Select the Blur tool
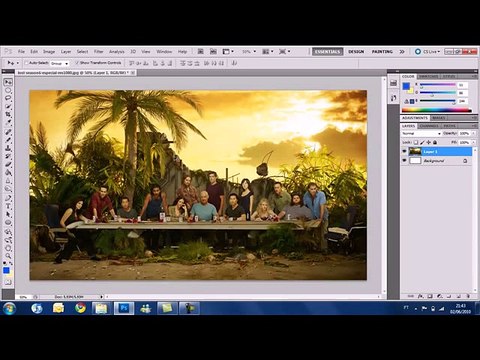The width and height of the screenshot is (480, 360). click(x=8, y=181)
